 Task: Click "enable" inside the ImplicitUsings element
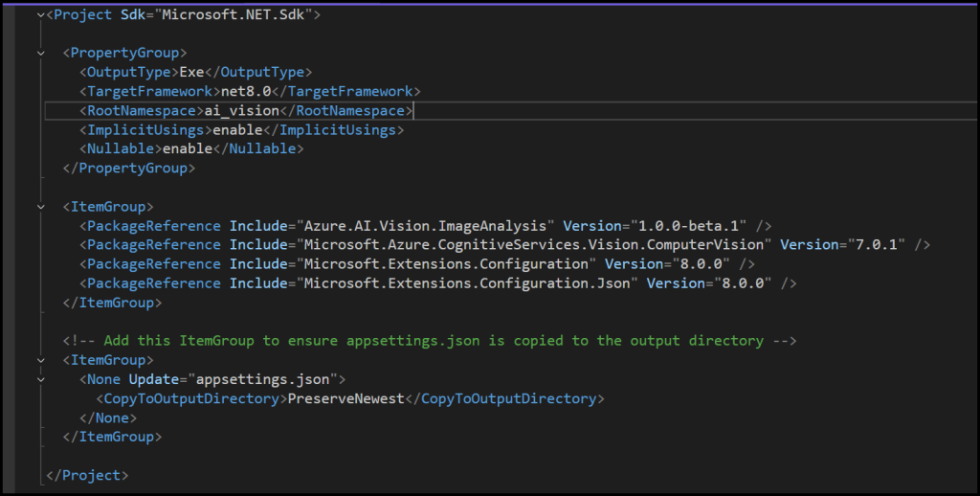pos(237,130)
